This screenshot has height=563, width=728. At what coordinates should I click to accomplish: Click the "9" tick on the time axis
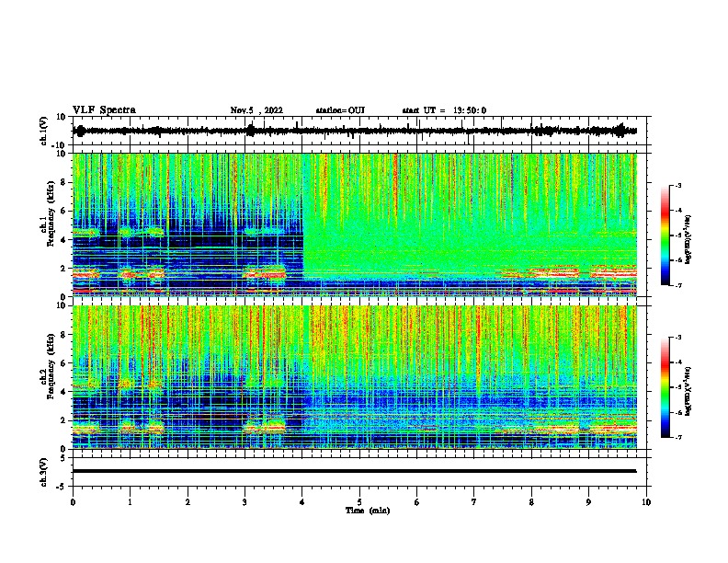click(x=588, y=502)
